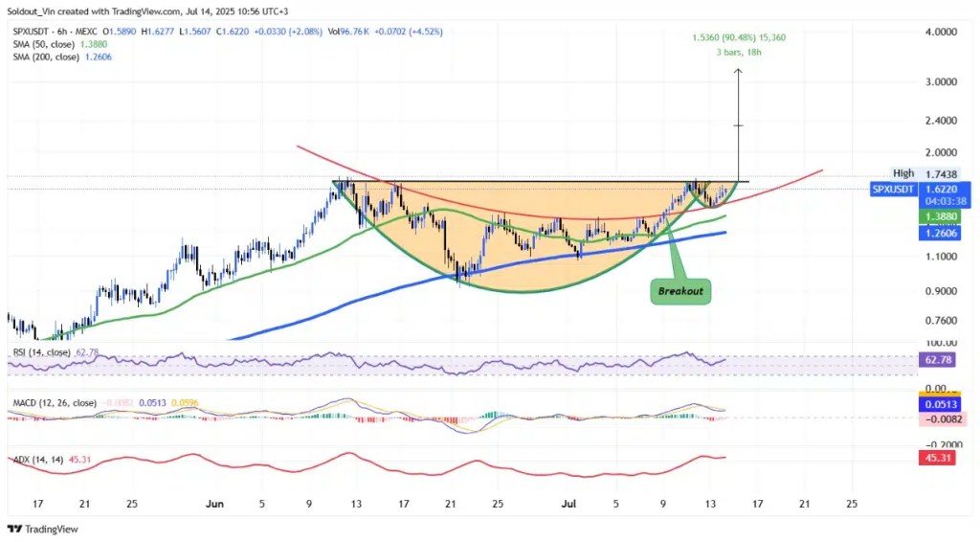980x542 pixels.
Task: Click the Jun label on time axis
Action: 215,502
